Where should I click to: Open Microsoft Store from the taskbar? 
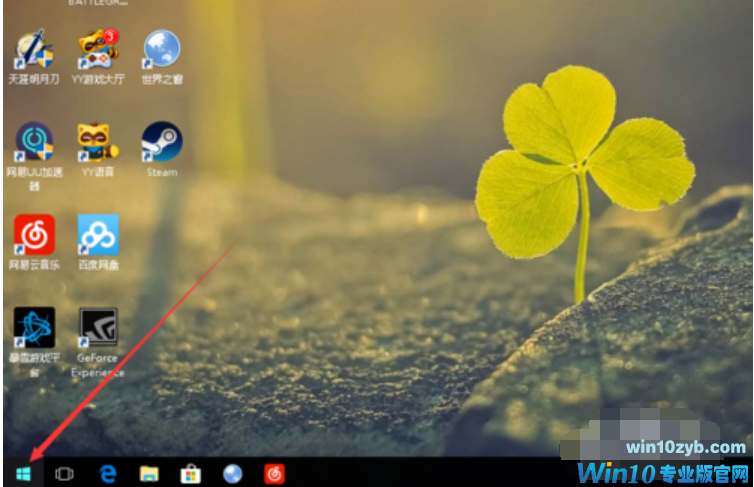click(190, 473)
